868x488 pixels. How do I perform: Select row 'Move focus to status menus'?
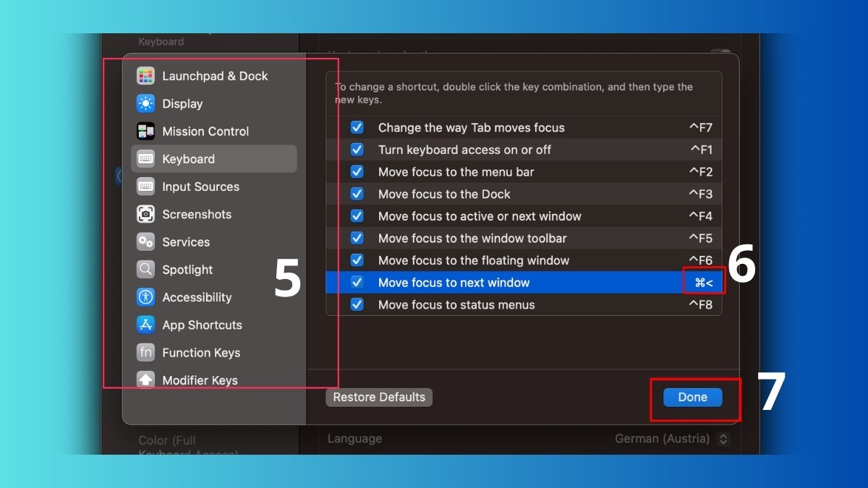point(524,304)
